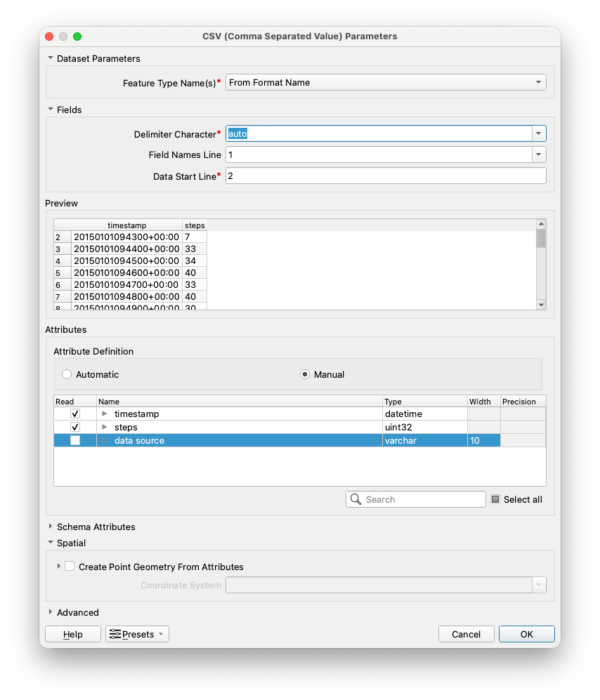Collapse the Spatial section
Viewport: 600px width, 700px height.
(x=51, y=543)
